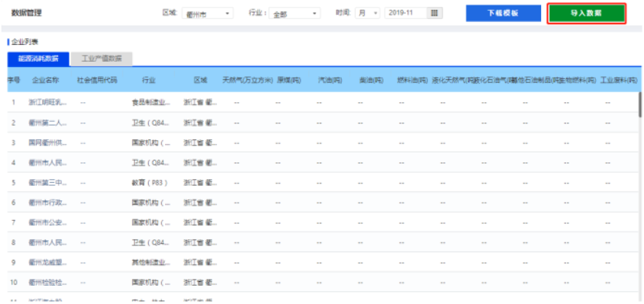The height and width of the screenshot is (304, 644).
Task: Open the 时间 unit dropdown showing 月
Action: (367, 13)
